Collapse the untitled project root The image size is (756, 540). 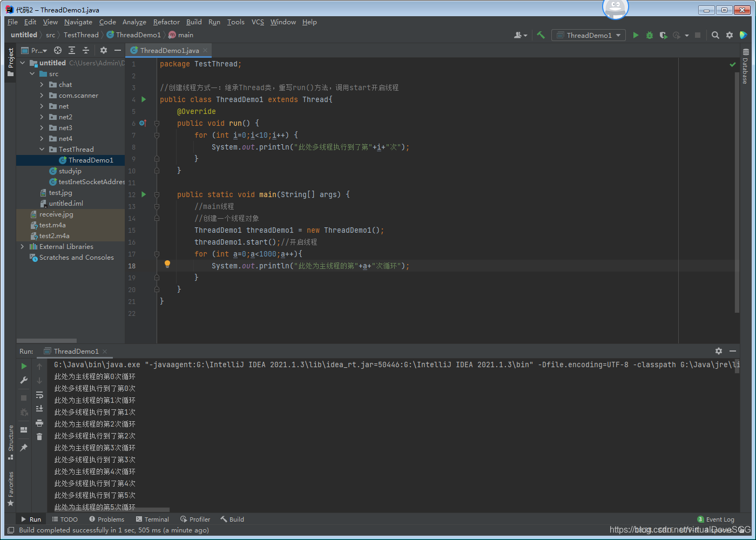pos(23,63)
